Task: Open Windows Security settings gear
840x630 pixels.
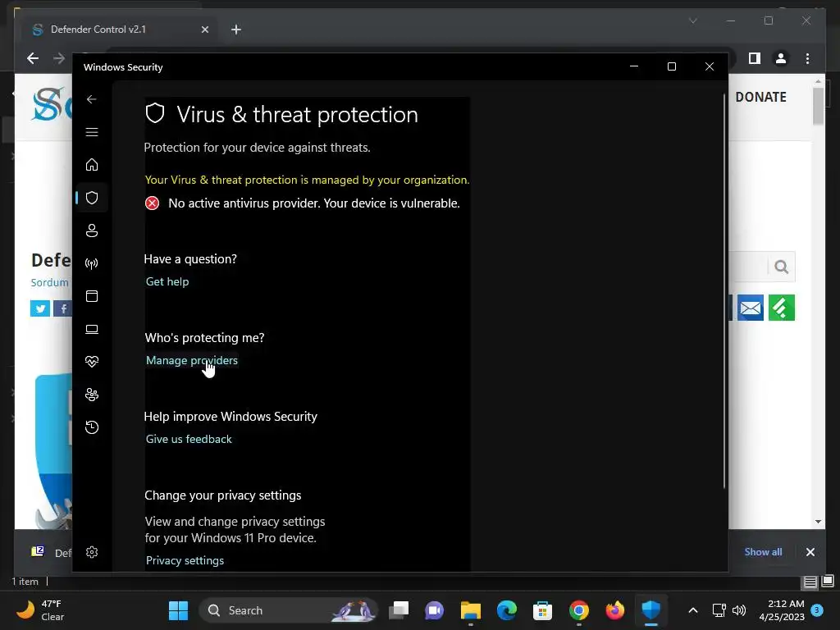Action: pos(92,552)
